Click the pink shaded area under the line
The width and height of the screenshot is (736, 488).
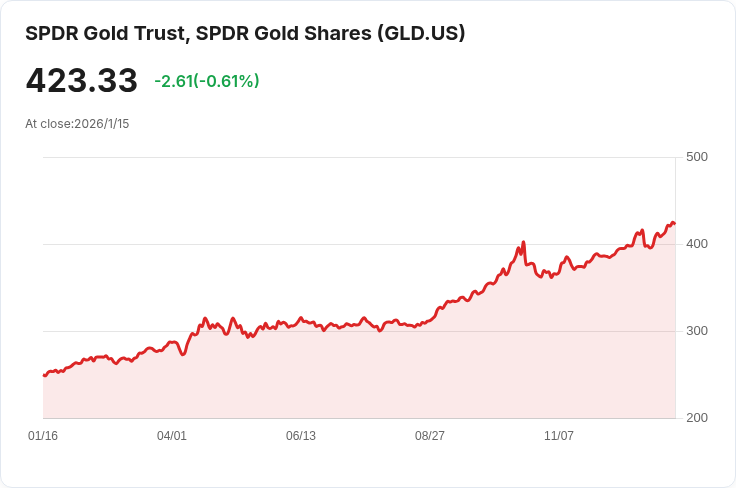pos(400,380)
